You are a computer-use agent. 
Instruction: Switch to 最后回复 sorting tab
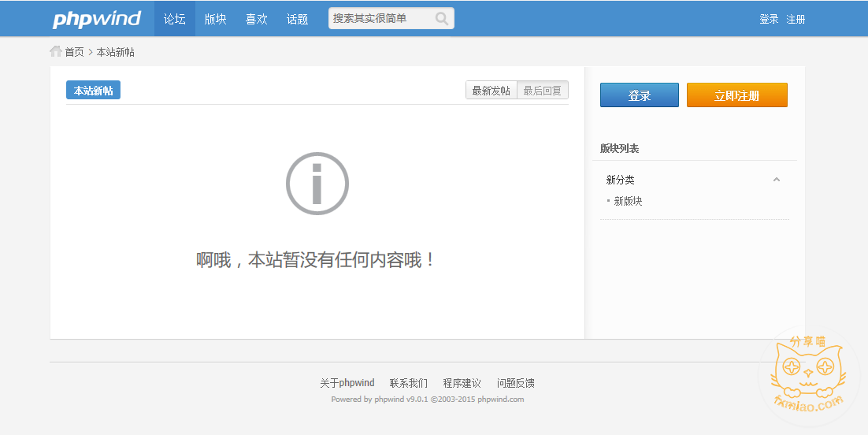click(x=543, y=91)
